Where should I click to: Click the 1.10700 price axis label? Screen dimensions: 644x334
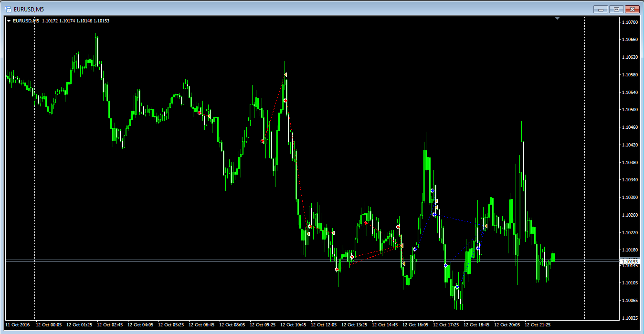[x=630, y=22]
